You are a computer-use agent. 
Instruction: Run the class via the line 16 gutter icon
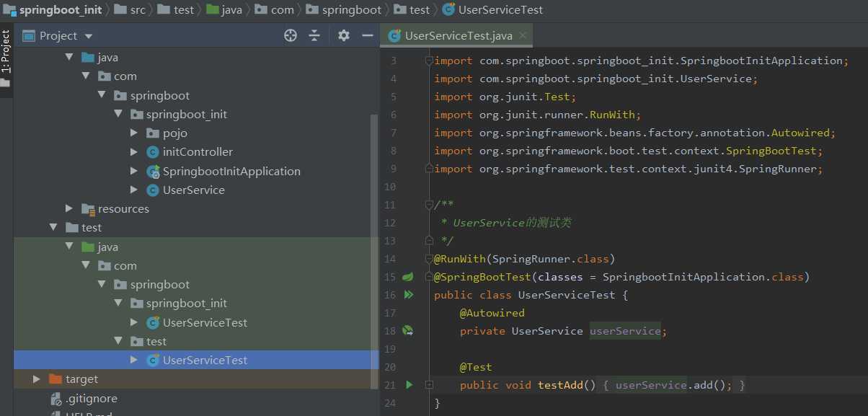(x=409, y=295)
